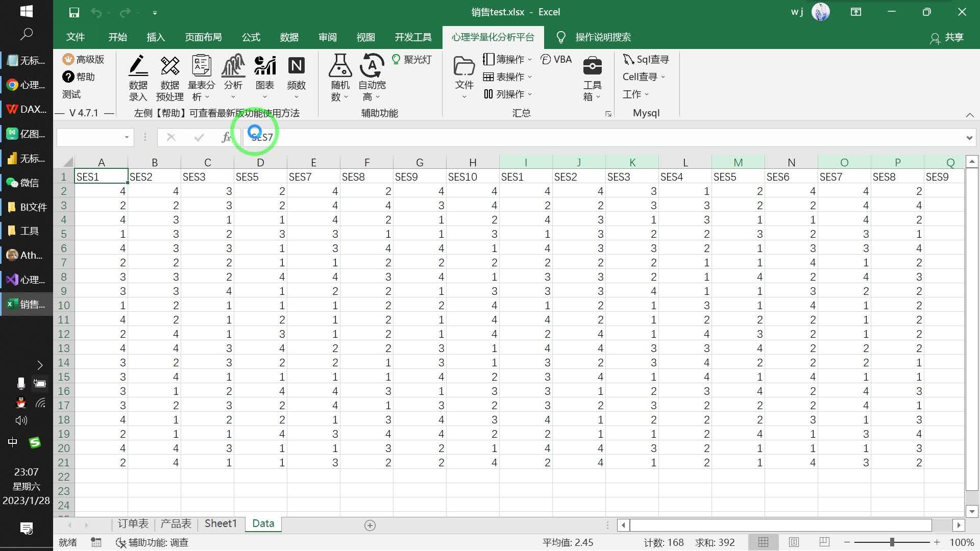Click the save icon in title bar
Viewport: 980px width, 551px height.
74,12
